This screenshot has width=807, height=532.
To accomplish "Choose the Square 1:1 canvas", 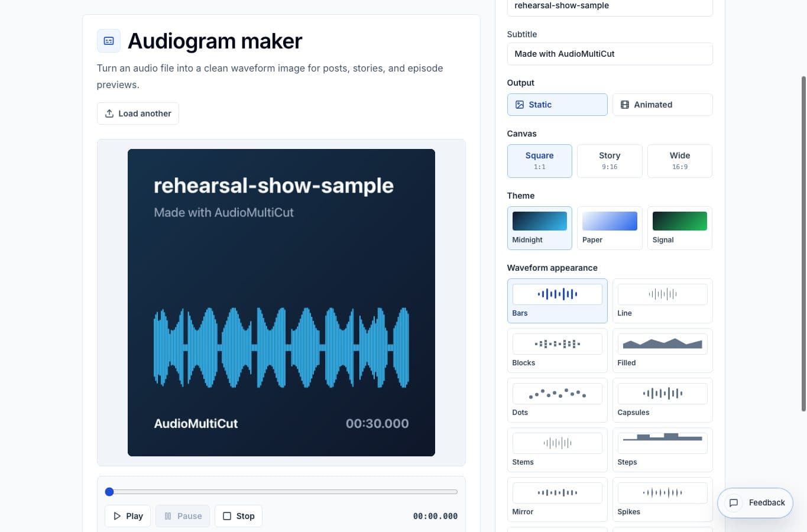I will pos(540,161).
